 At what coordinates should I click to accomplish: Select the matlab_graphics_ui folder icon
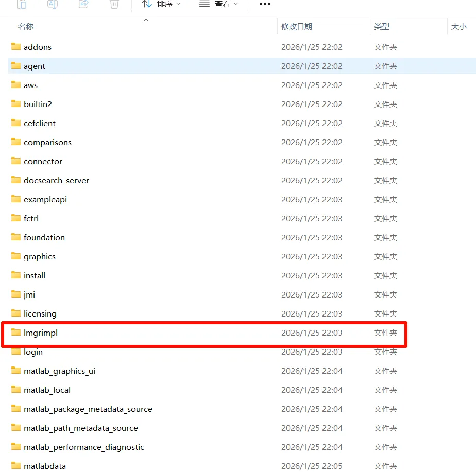pyautogui.click(x=16, y=371)
